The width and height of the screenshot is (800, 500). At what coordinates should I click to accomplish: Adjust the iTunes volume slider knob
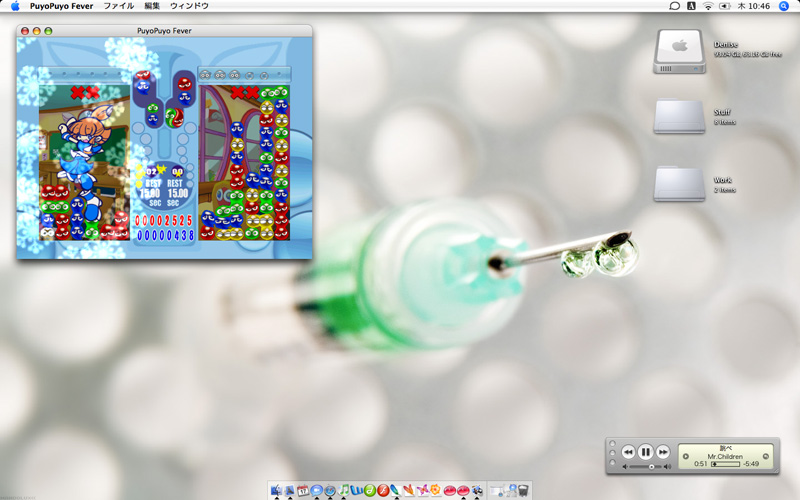[x=652, y=467]
